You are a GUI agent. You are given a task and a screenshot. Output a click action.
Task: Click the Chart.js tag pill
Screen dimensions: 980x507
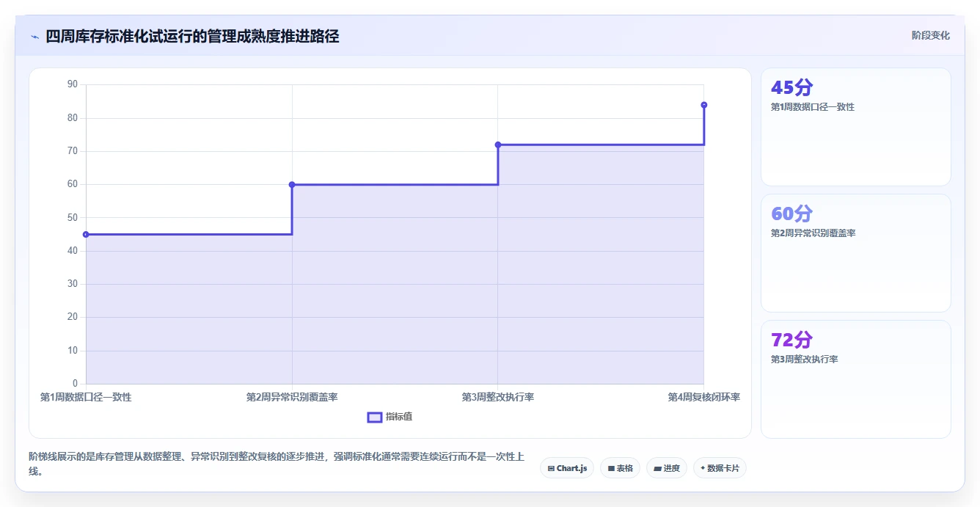pyautogui.click(x=567, y=468)
